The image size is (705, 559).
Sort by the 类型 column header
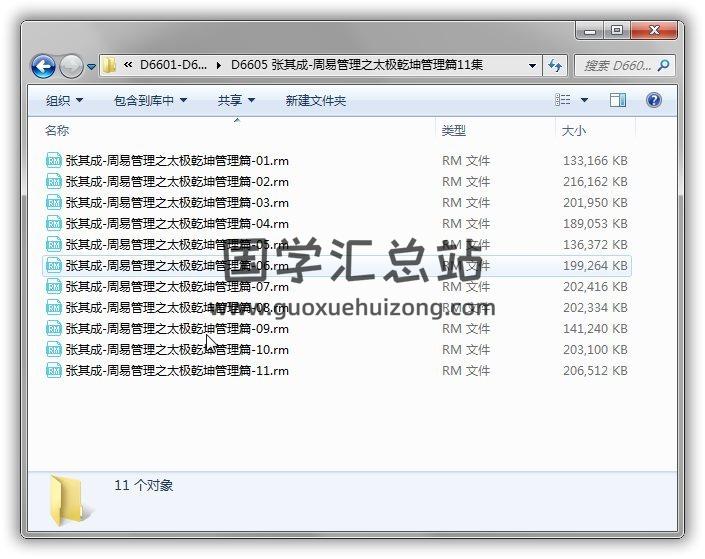click(x=454, y=131)
